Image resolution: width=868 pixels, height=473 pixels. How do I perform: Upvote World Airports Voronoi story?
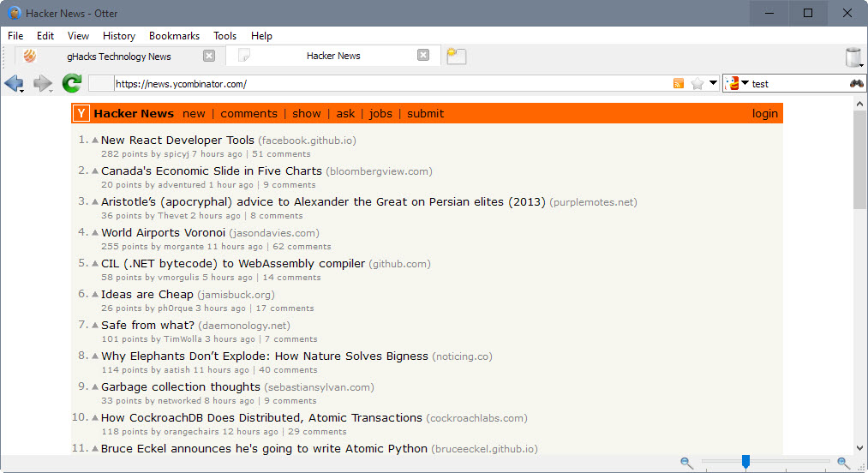(x=94, y=232)
